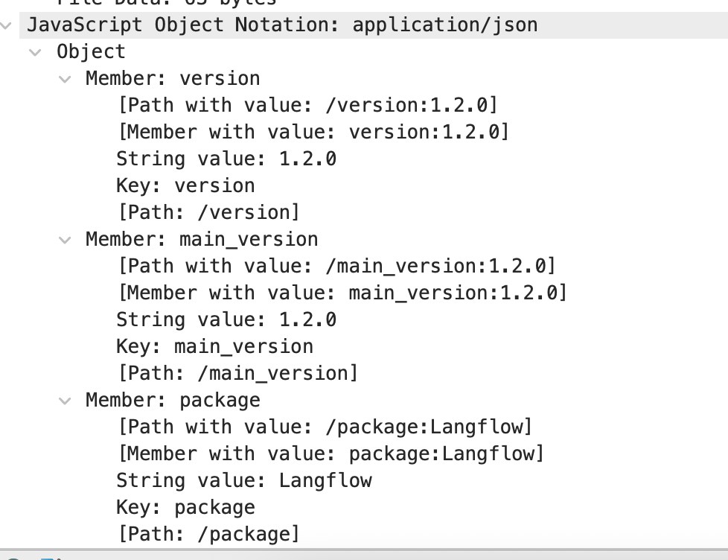The width and height of the screenshot is (728, 560).
Task: Highlight the [Path: /version] row
Action: [x=208, y=212]
